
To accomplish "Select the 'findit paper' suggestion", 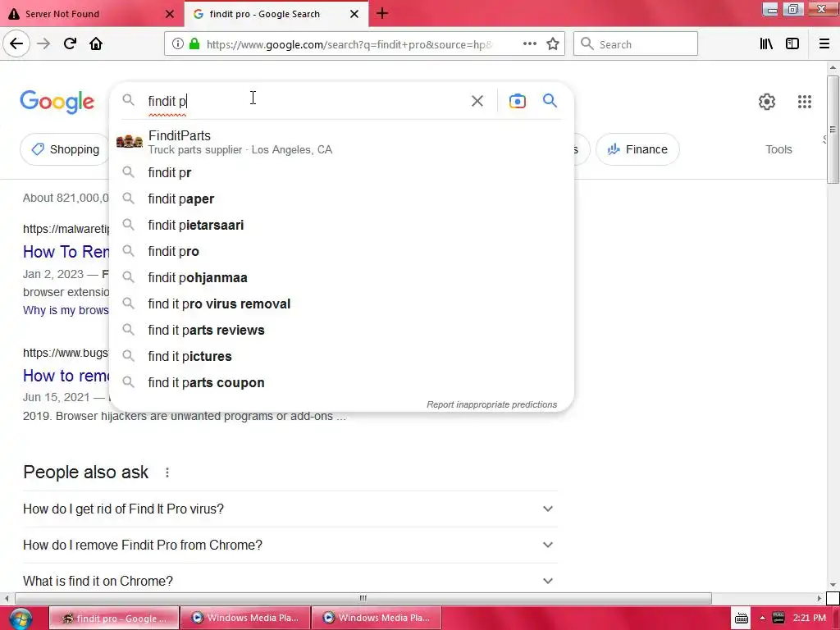I will click(341, 199).
